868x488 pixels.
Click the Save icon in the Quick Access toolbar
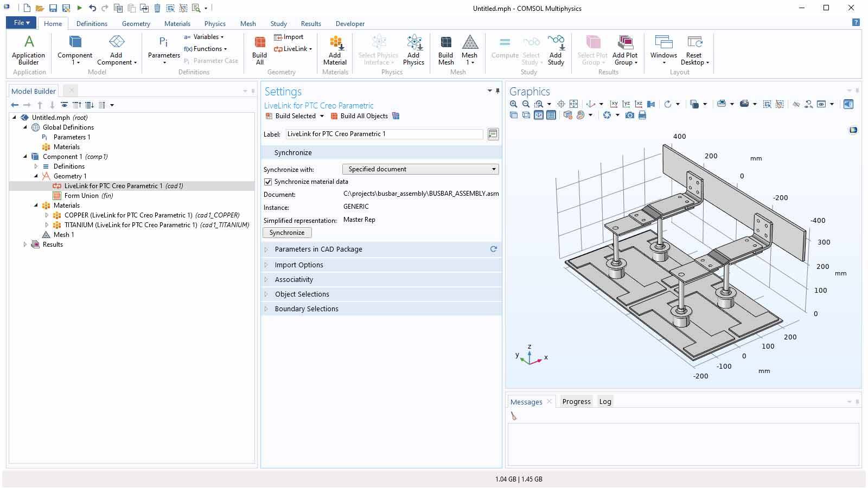(x=53, y=8)
